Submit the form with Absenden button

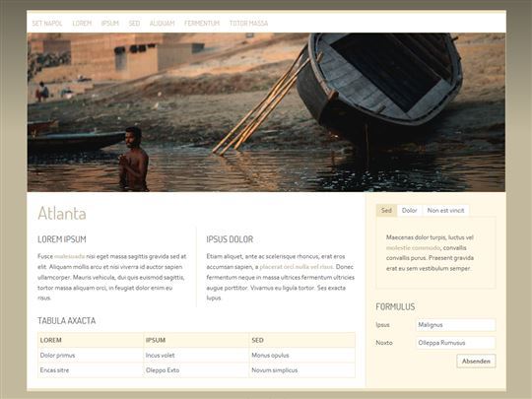click(x=476, y=361)
